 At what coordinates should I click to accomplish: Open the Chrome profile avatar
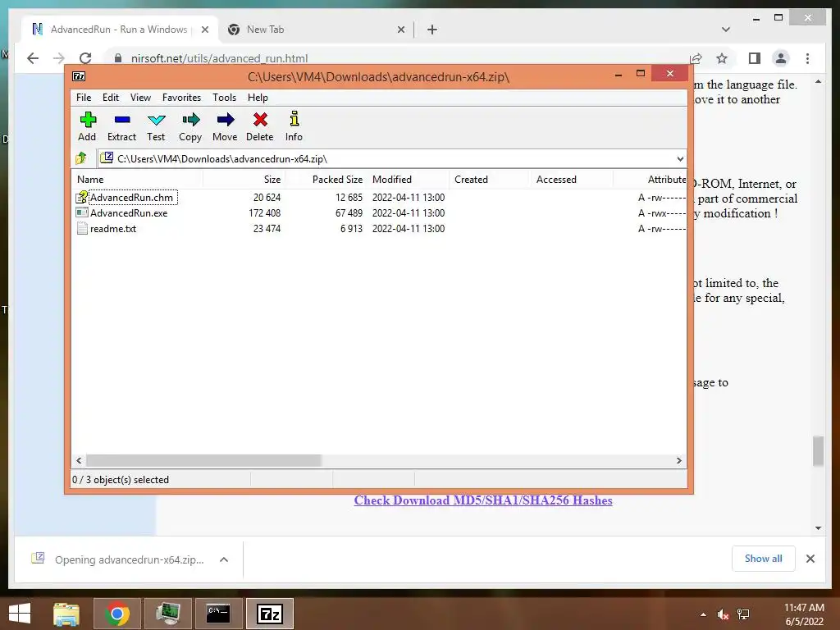pos(781,58)
